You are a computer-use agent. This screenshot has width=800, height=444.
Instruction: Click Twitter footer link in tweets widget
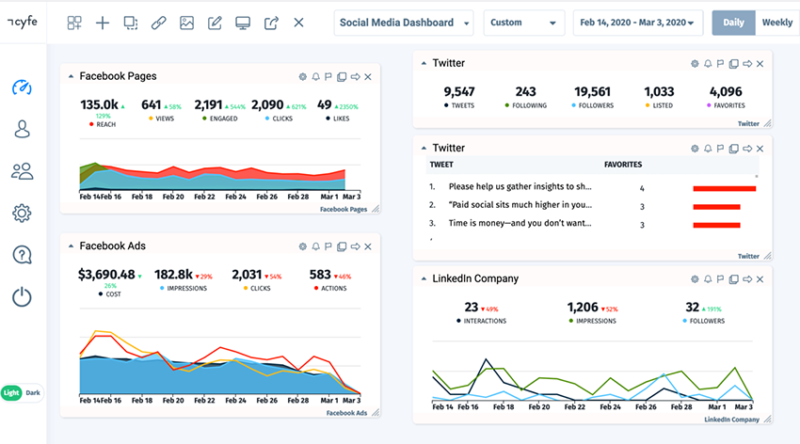click(748, 256)
